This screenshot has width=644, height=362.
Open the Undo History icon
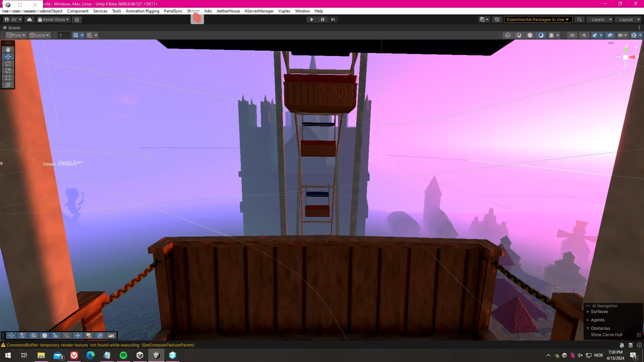pyautogui.click(x=497, y=19)
